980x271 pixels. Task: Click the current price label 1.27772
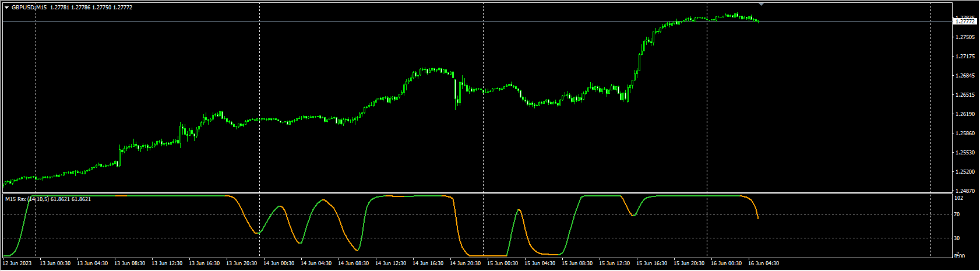click(x=965, y=22)
